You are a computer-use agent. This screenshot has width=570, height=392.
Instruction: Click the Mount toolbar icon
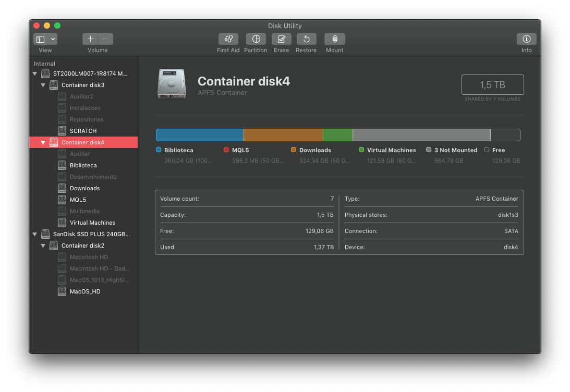pyautogui.click(x=334, y=39)
